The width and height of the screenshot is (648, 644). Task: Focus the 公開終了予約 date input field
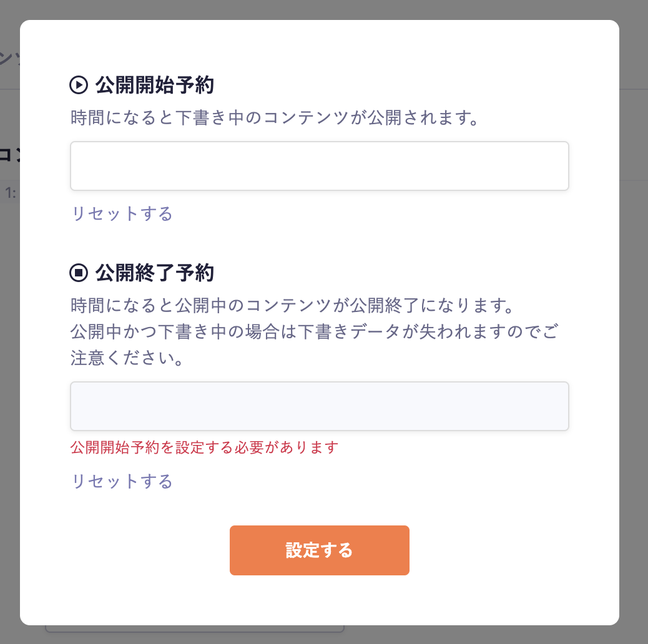click(319, 406)
